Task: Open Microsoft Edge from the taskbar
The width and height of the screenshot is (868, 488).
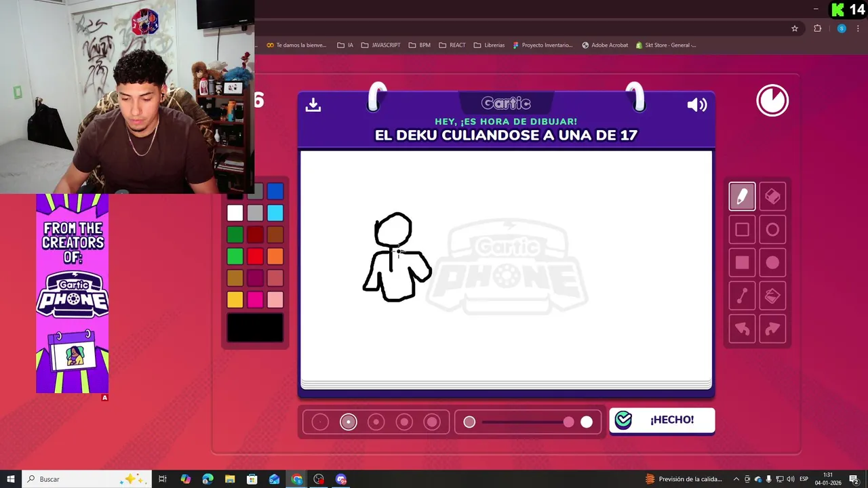Action: point(208,479)
